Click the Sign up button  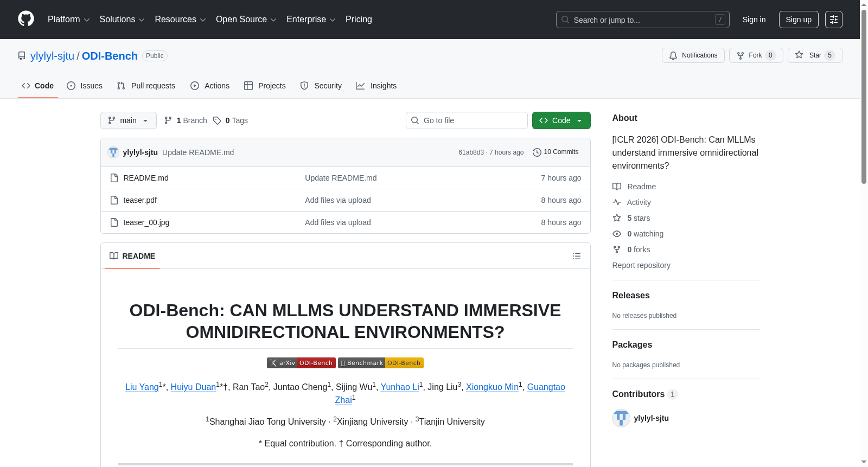click(x=799, y=20)
